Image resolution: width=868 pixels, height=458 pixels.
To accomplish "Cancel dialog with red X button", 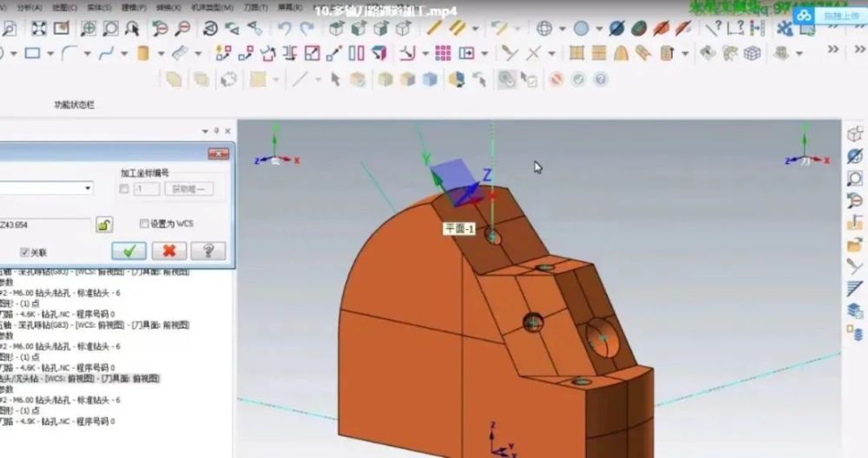I will click(x=169, y=252).
